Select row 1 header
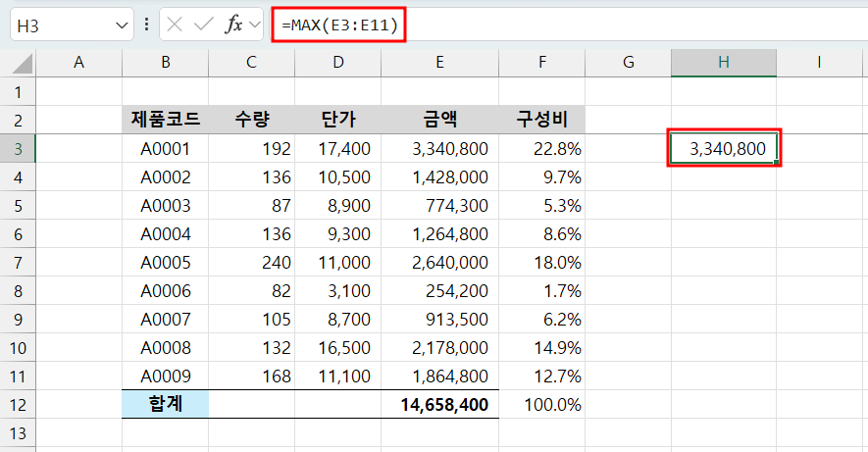This screenshot has height=452, width=868. pos(18,91)
